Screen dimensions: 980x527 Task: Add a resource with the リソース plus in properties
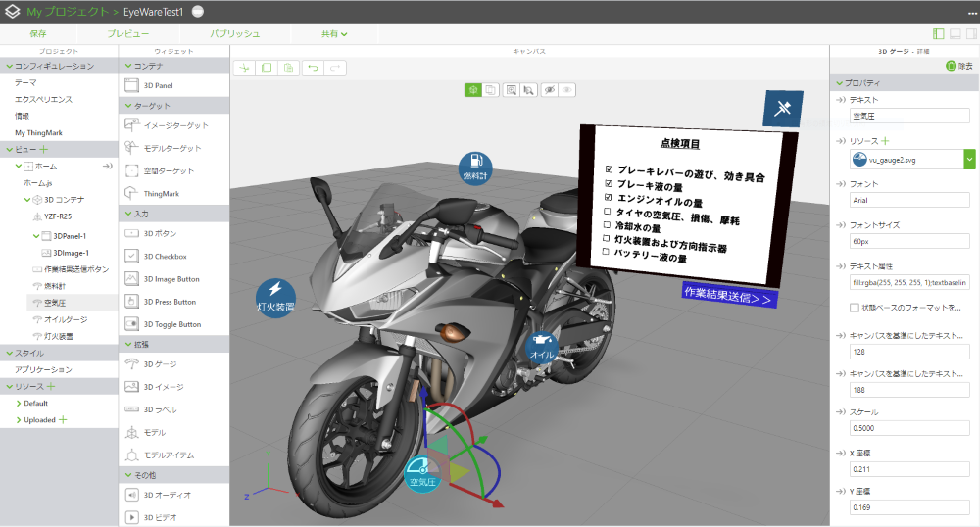[x=885, y=141]
